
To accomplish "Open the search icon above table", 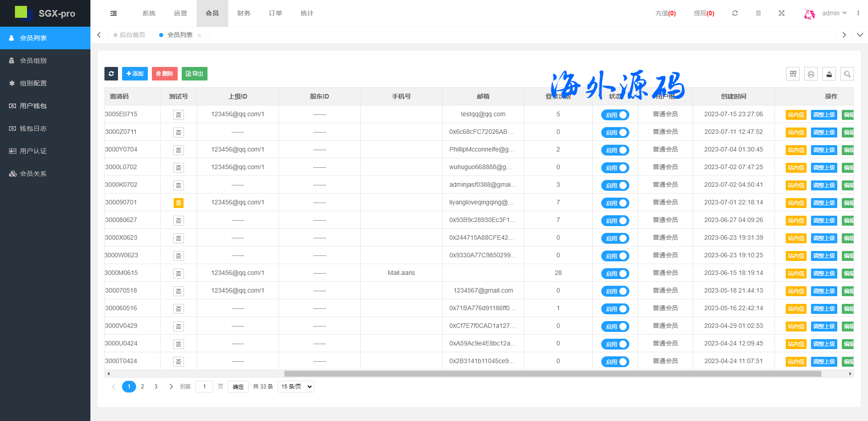I will click(847, 74).
